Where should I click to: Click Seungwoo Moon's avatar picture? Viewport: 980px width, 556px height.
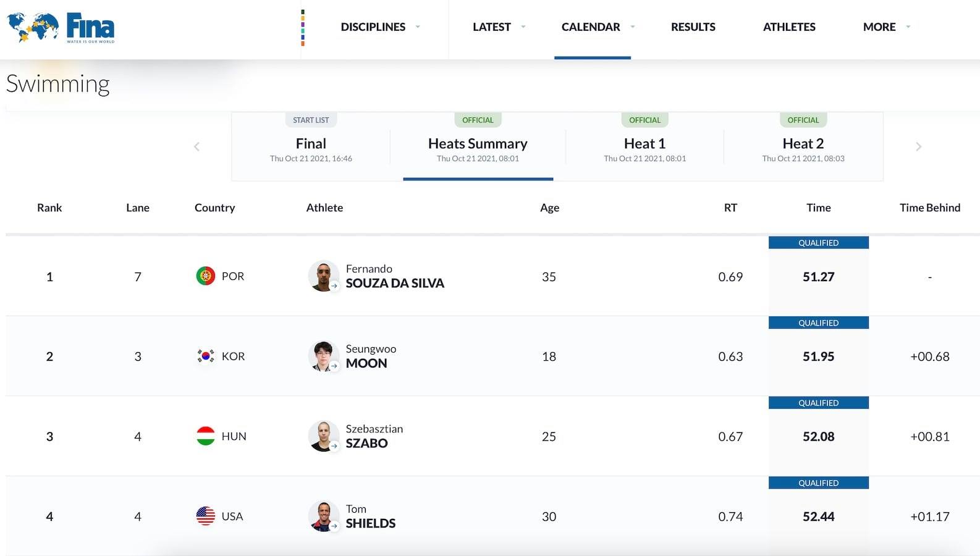pyautogui.click(x=323, y=356)
